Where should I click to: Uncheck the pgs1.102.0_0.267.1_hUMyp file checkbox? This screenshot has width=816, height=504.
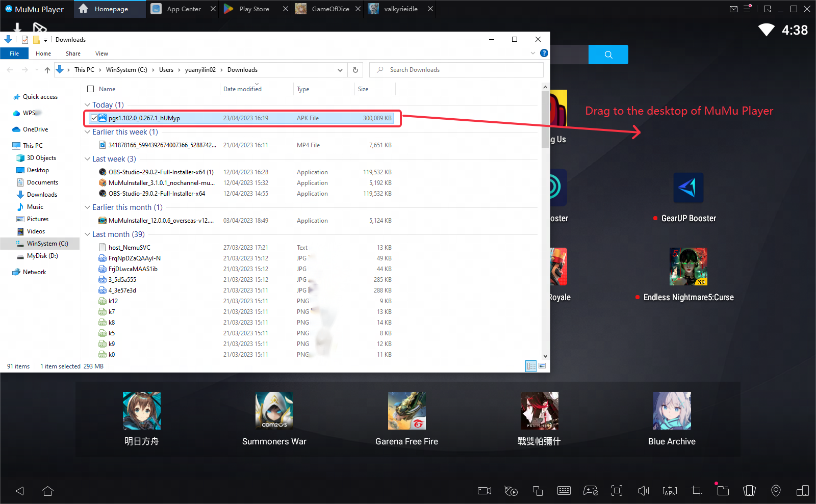(94, 118)
